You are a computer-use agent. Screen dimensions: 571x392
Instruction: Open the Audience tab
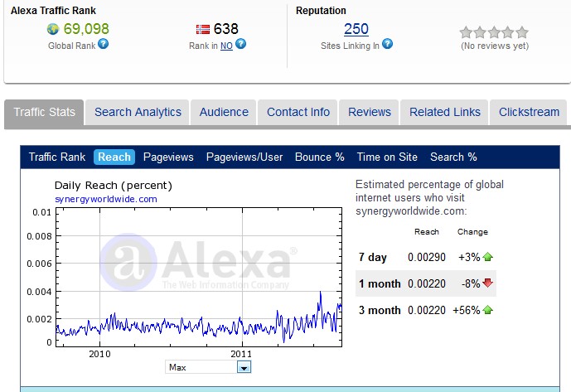pos(224,112)
